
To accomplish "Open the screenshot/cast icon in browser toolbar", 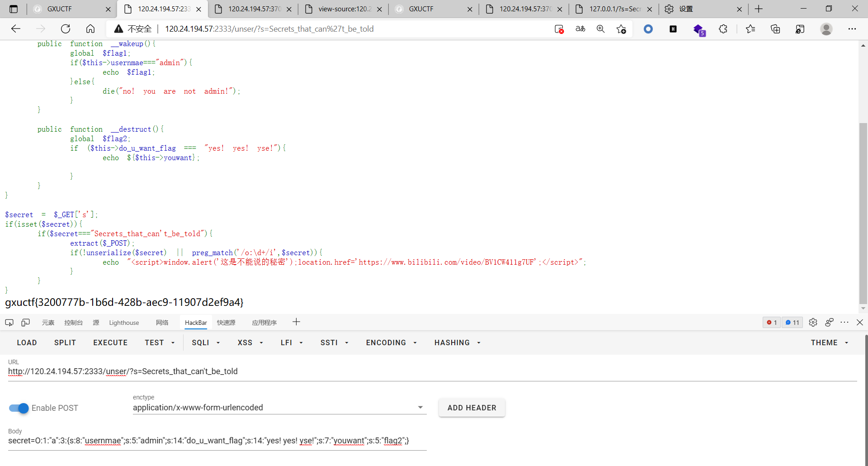I will (800, 29).
